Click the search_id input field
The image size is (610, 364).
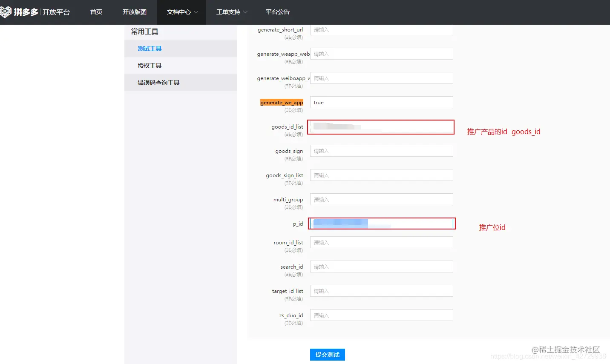click(x=381, y=267)
